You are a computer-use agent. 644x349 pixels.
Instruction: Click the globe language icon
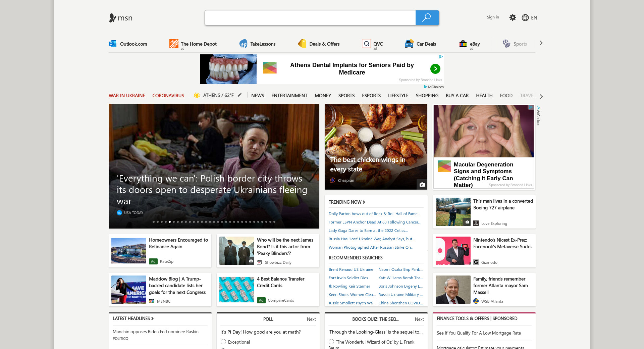[x=525, y=18]
